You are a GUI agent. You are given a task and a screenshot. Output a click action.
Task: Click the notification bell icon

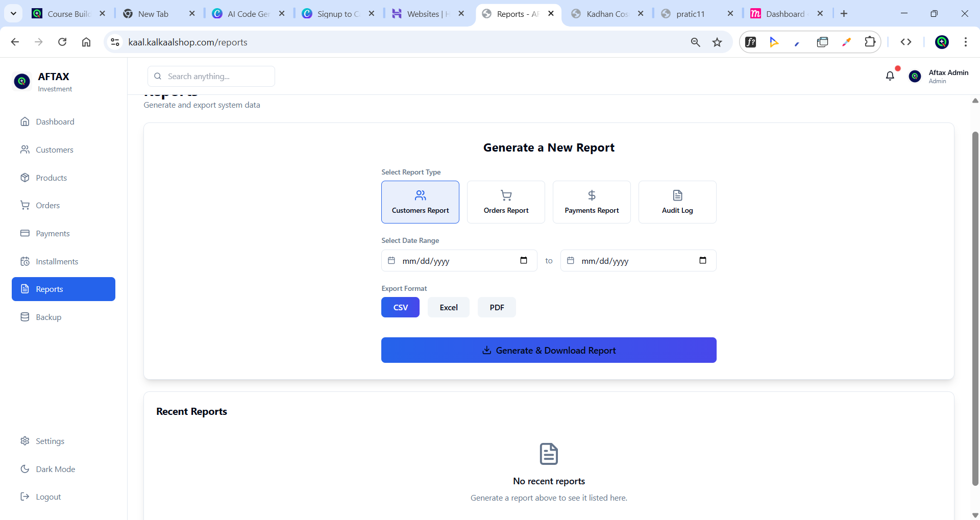point(890,76)
